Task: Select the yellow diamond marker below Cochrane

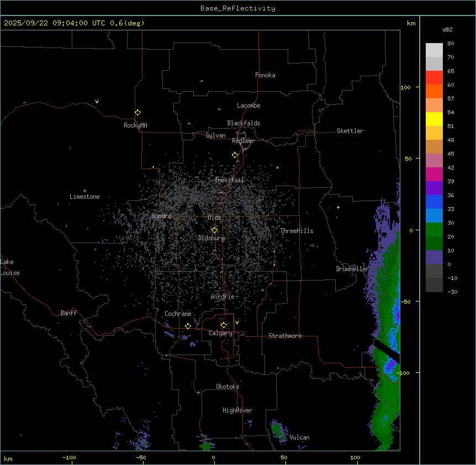Action: tap(188, 326)
